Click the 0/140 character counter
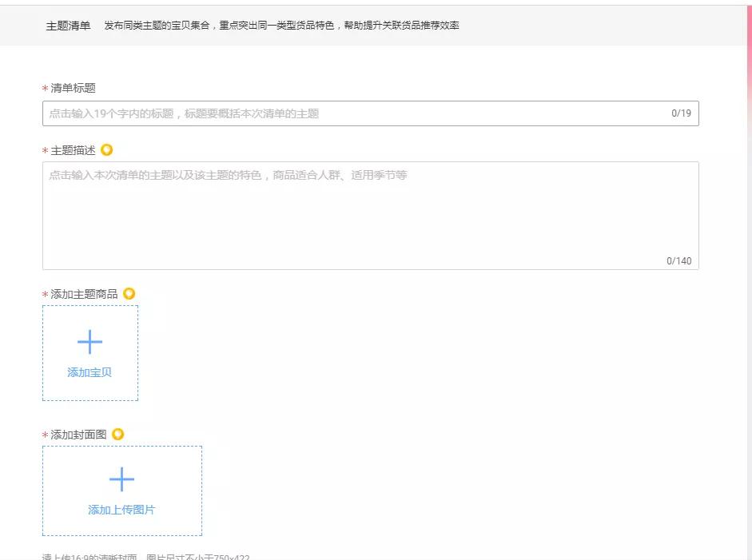 tap(681, 260)
